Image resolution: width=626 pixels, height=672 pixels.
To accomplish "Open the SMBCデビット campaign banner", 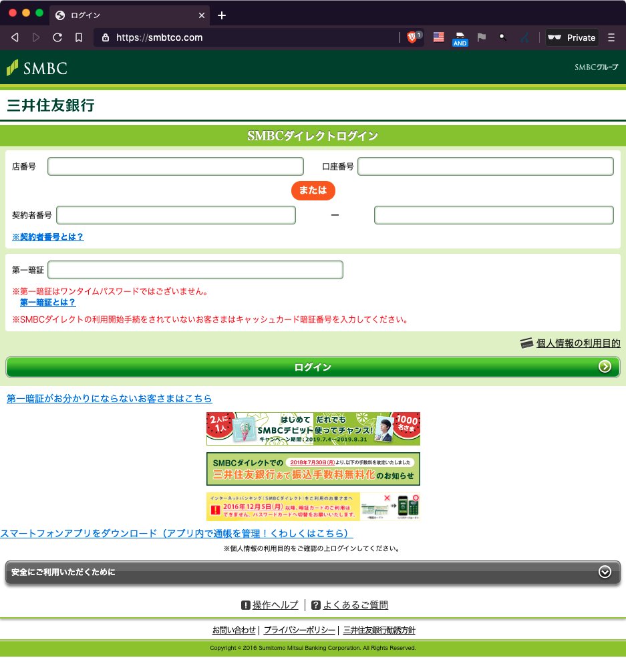I will click(313, 429).
